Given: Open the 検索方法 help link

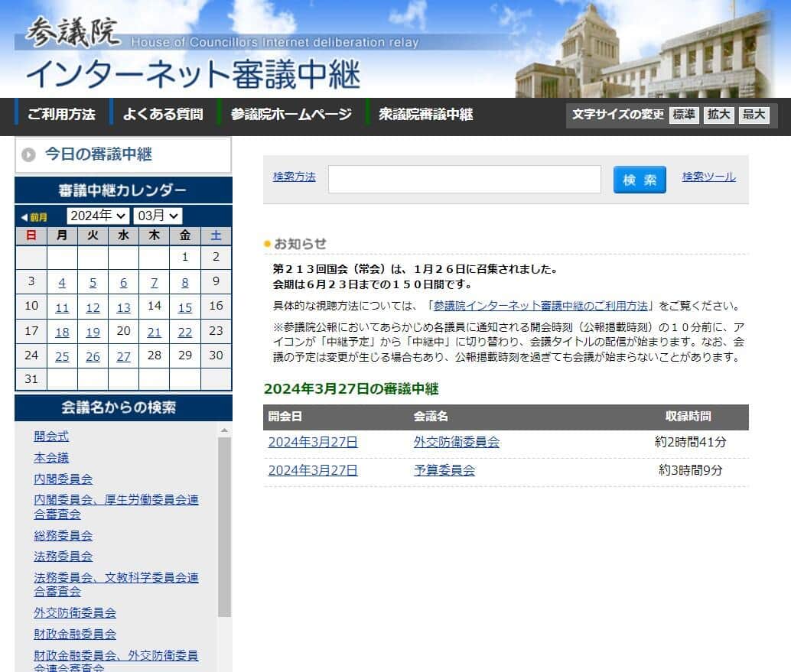Looking at the screenshot, I should coord(295,177).
